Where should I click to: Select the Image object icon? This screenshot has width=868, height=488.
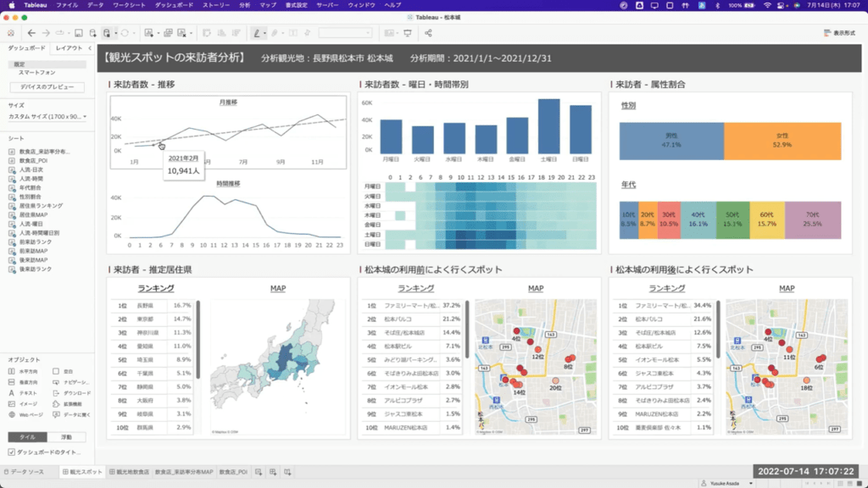coord(12,404)
